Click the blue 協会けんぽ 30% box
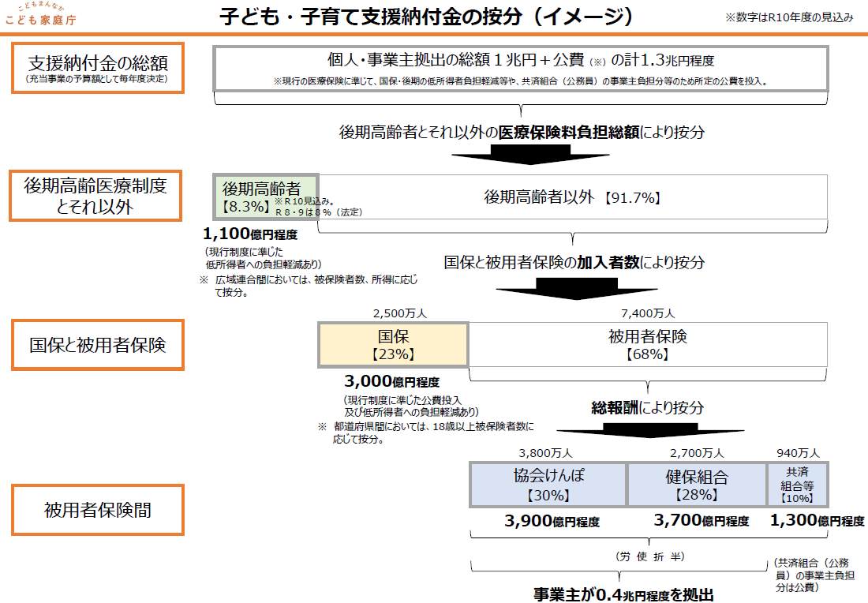This screenshot has width=868, height=603. (x=548, y=485)
